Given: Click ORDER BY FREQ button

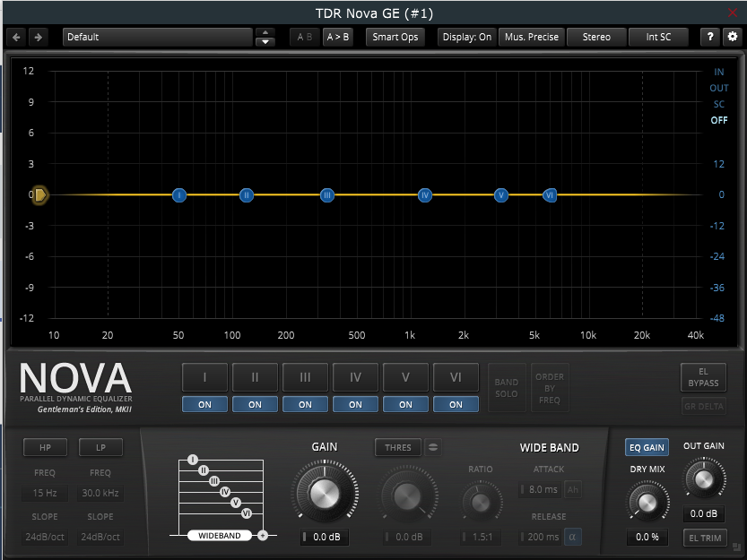Looking at the screenshot, I should pos(550,388).
